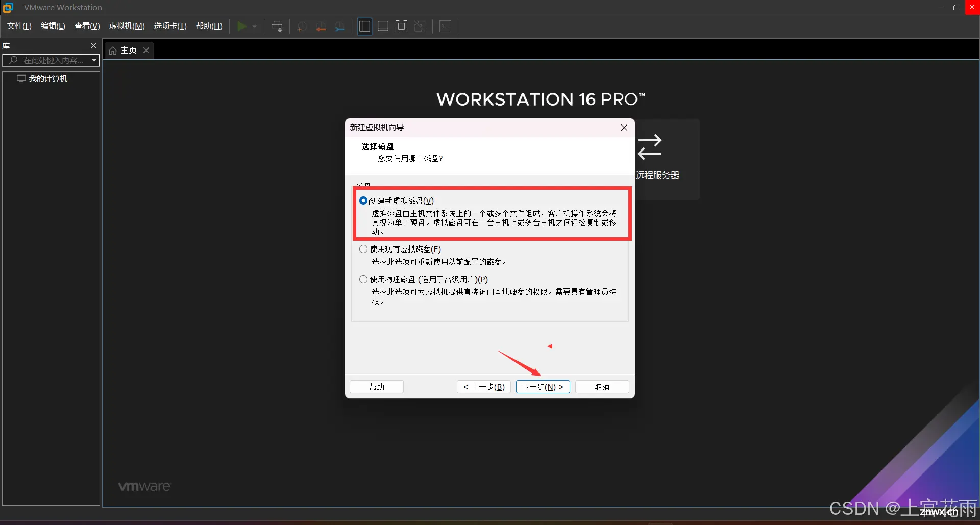Screen dimensions: 980x525
Task: Close the 新建虚拟机向导 dialog
Action: tap(624, 128)
